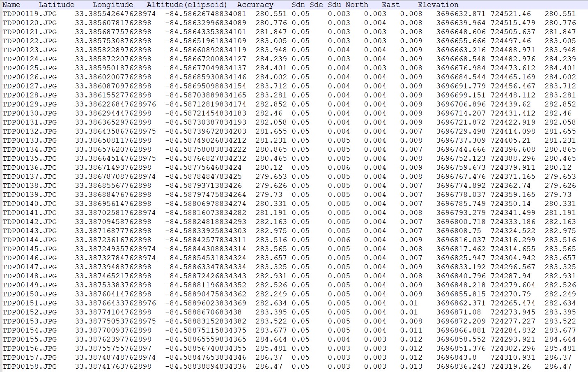This screenshot has width=588, height=372.
Task: Place cursor on the 'Sdn' header
Action: click(298, 5)
